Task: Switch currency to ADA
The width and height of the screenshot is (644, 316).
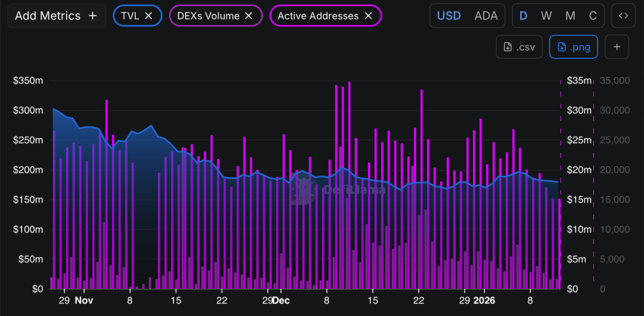Action: 485,16
